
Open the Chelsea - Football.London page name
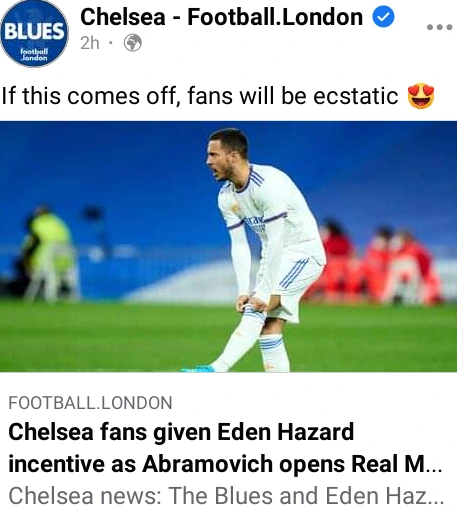point(221,17)
